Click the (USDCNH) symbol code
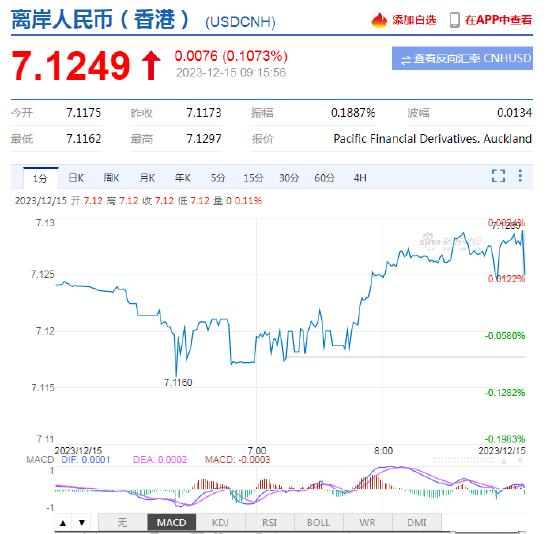Screen dimensions: 550x534 [x=241, y=22]
